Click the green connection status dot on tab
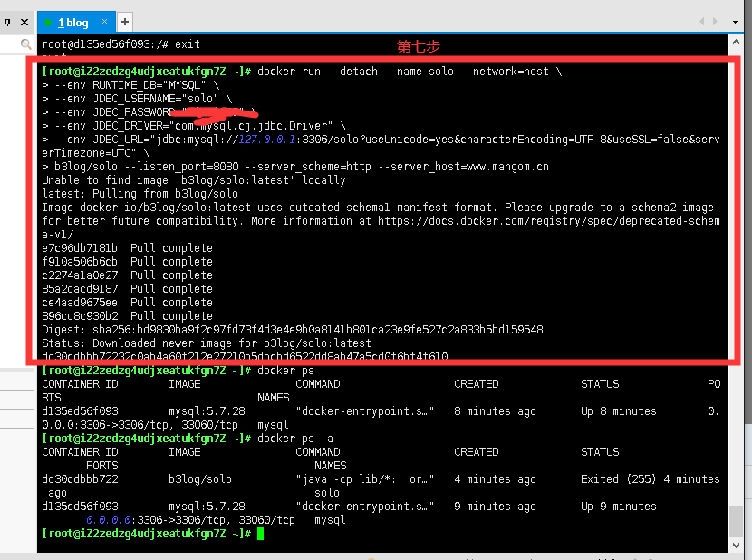The width and height of the screenshot is (752, 560). [48, 22]
